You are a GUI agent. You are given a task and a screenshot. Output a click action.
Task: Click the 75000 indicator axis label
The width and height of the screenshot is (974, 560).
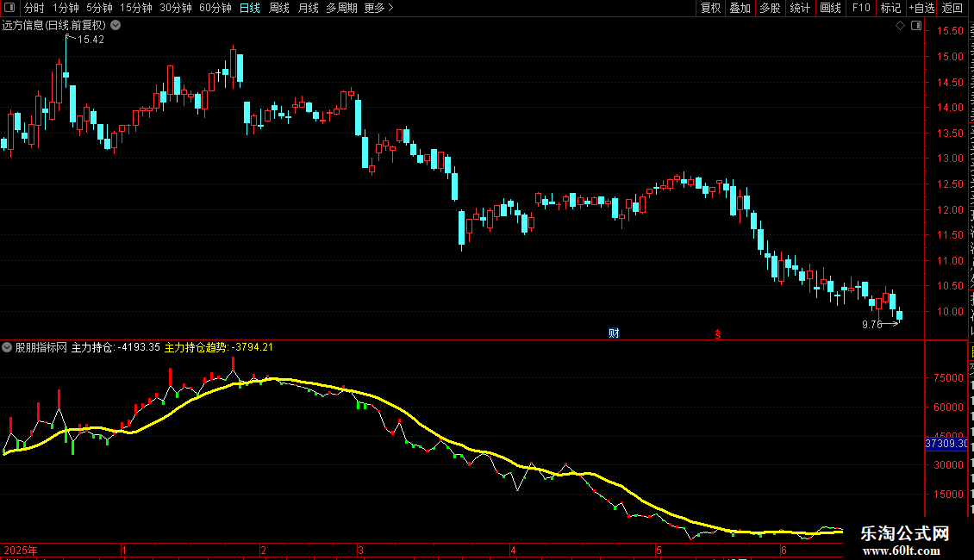[x=948, y=377]
